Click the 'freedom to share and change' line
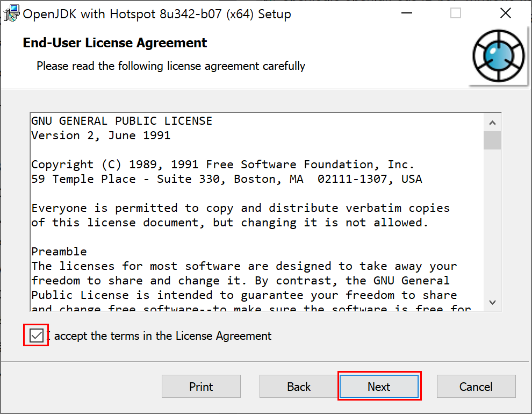 point(240,281)
